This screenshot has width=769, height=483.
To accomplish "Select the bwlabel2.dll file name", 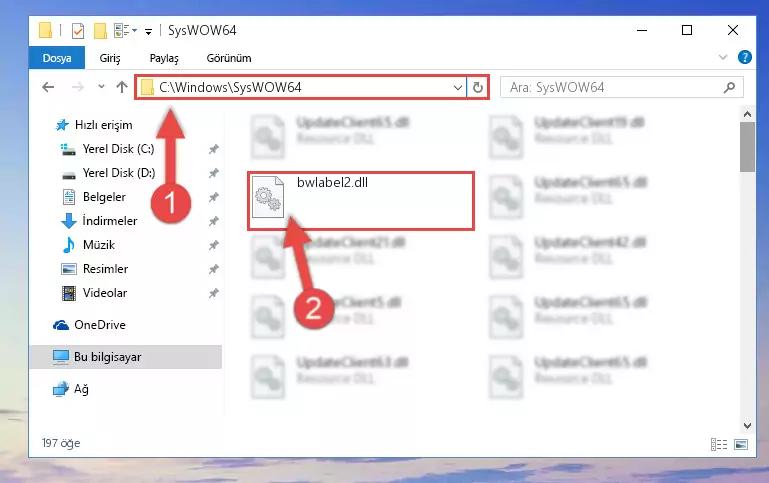I will pyautogui.click(x=333, y=182).
